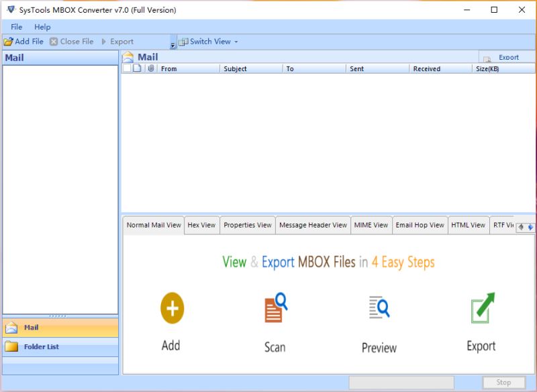Sort by the Sent column

tap(378, 69)
